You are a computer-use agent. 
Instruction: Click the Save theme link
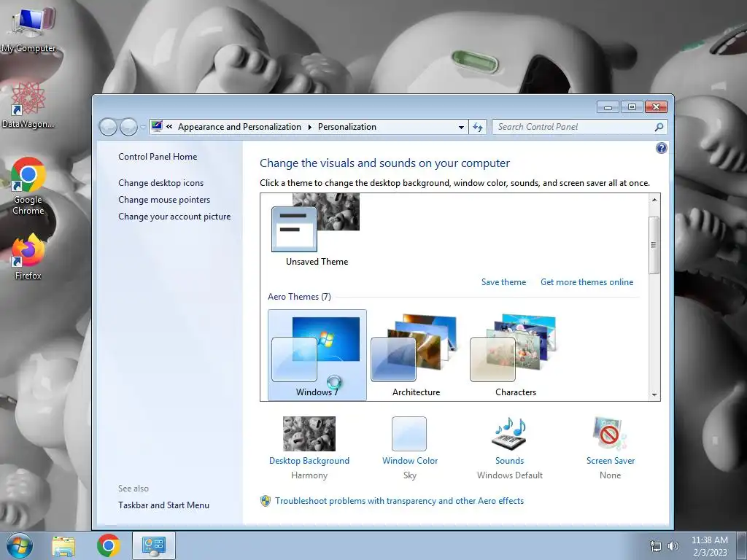tap(503, 282)
